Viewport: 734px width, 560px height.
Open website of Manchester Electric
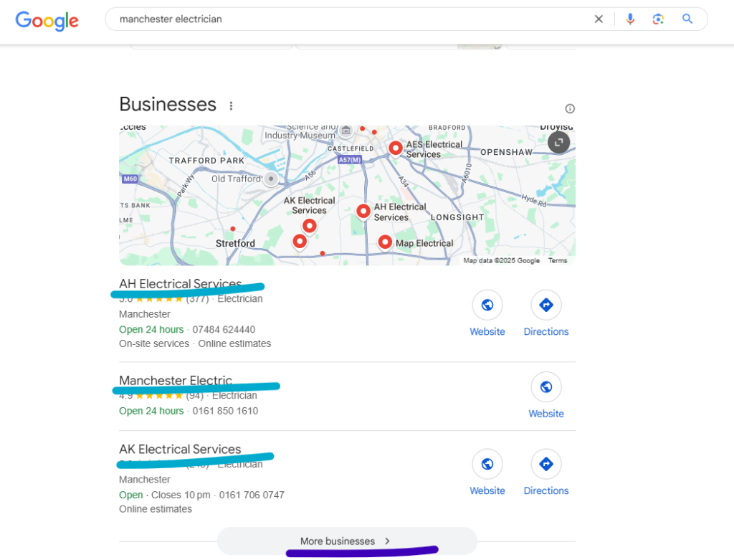(x=545, y=396)
